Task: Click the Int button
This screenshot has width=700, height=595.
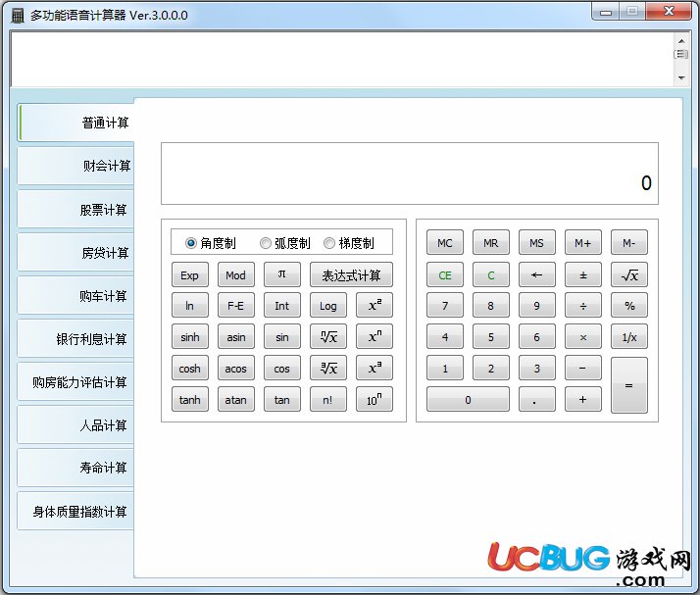Action: [282, 305]
